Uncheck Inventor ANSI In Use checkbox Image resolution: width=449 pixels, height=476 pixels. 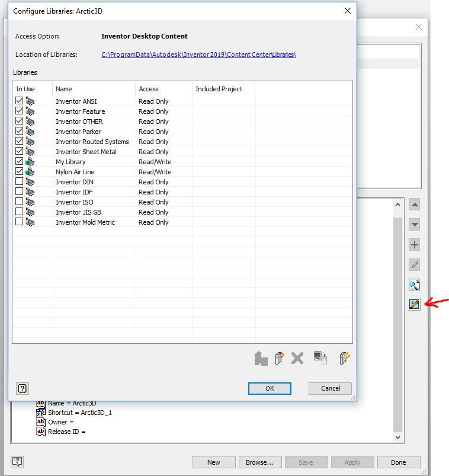coord(19,101)
